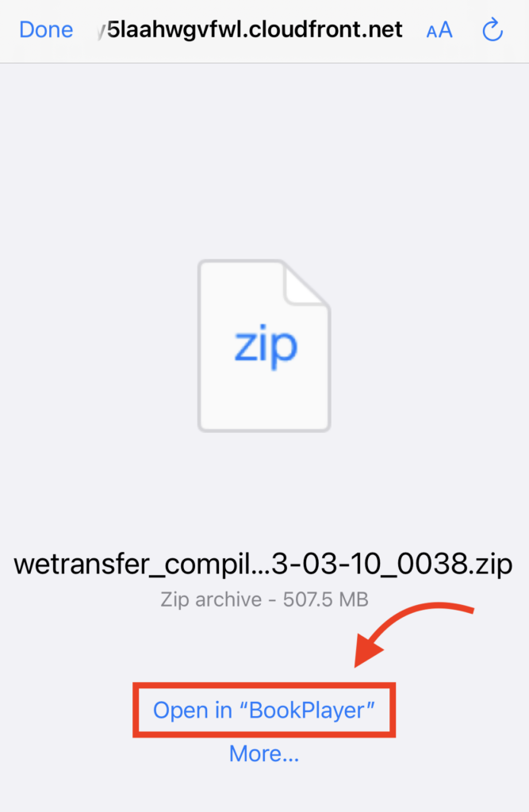The image size is (529, 812).
Task: Tap the truncated start of the URL
Action: pyautogui.click(x=102, y=31)
